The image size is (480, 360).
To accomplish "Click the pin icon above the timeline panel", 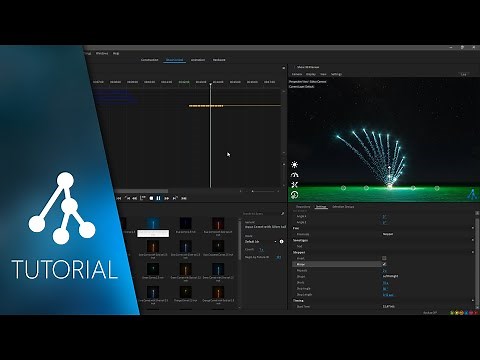I will tap(284, 68).
